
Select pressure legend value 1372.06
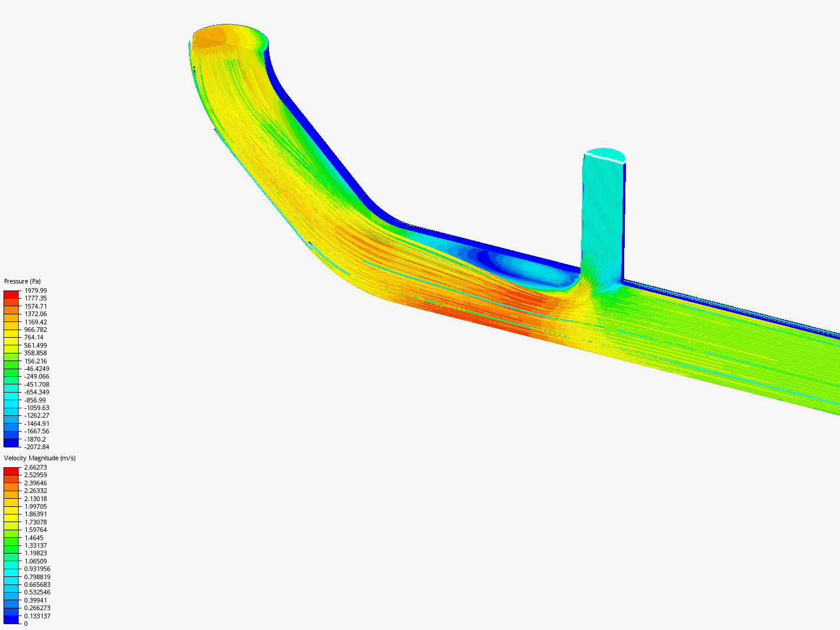tap(36, 314)
